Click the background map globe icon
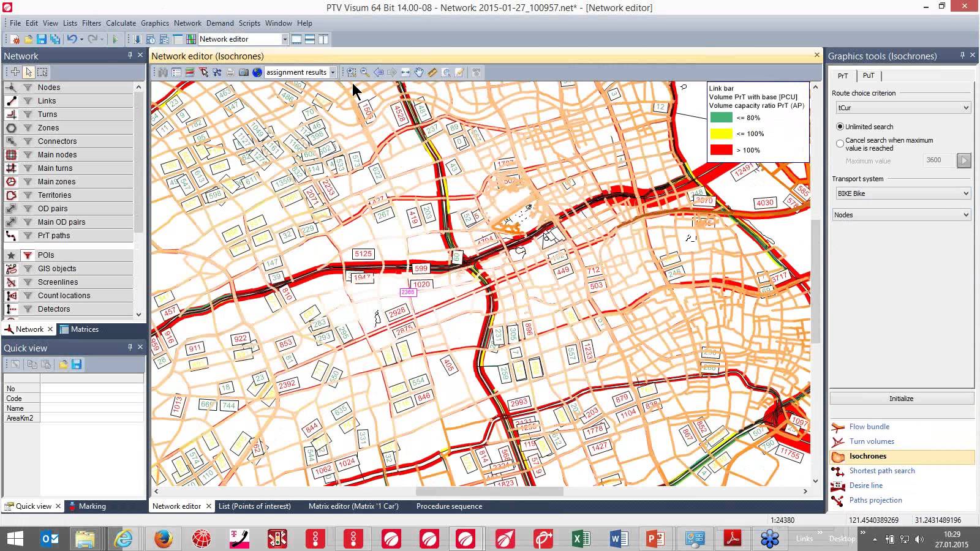 [x=257, y=72]
